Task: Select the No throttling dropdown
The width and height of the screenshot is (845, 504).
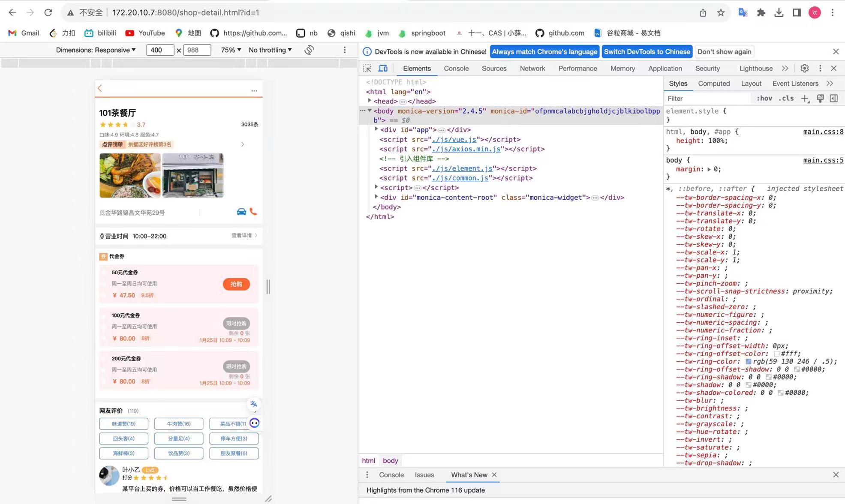Action: point(271,50)
